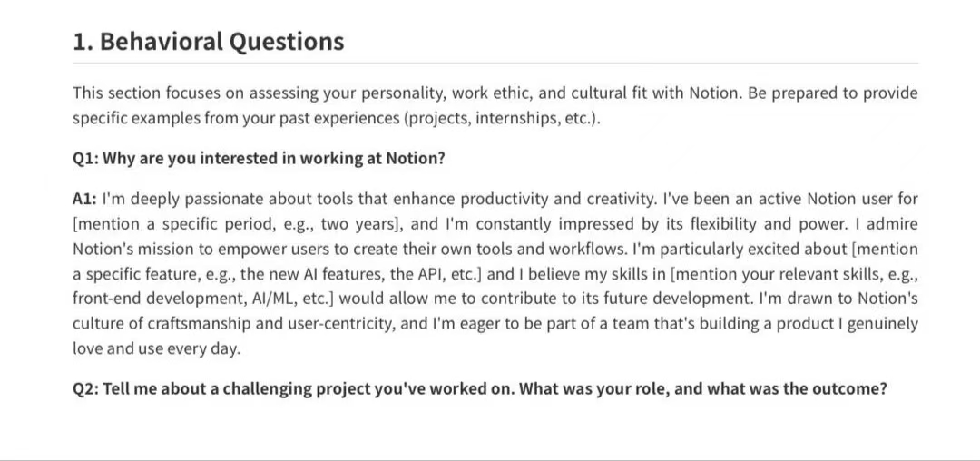Click the bold "A1:" answer label

click(x=84, y=199)
